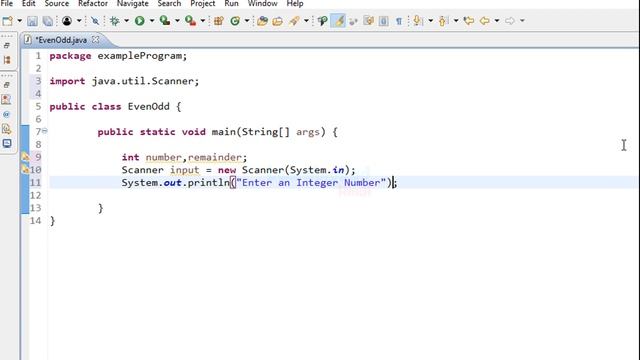Open the Refactor menu
The width and height of the screenshot is (640, 360).
pyautogui.click(x=93, y=4)
